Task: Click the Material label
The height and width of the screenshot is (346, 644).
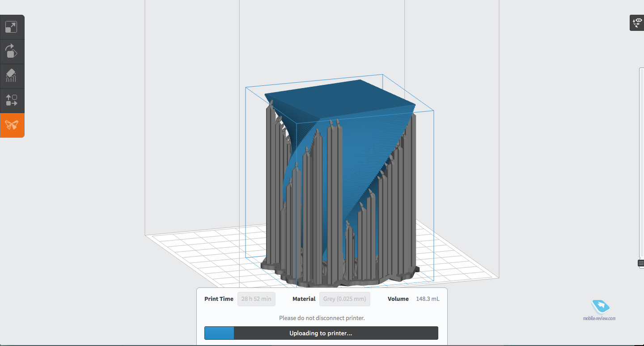Action: point(304,299)
